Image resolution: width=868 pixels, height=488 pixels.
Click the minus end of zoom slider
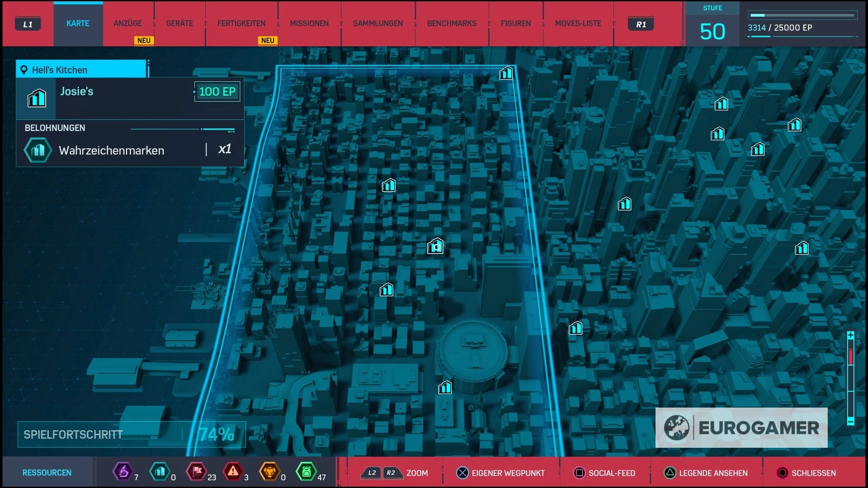(850, 421)
